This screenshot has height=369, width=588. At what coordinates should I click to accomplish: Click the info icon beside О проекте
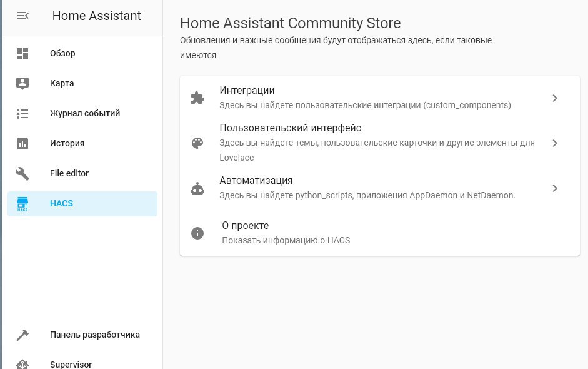point(197,233)
